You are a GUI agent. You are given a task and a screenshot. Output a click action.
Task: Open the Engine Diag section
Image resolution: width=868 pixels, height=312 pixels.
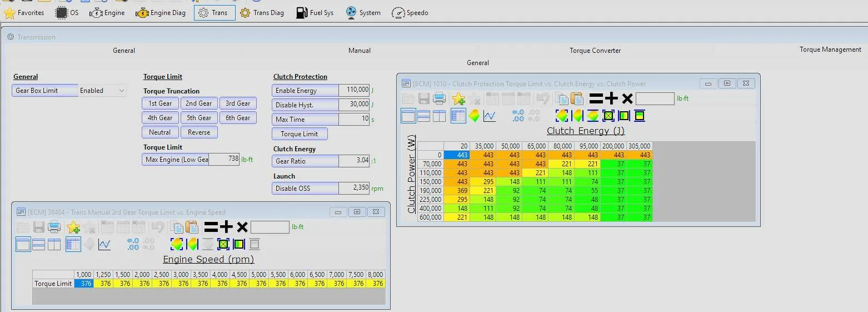click(161, 13)
